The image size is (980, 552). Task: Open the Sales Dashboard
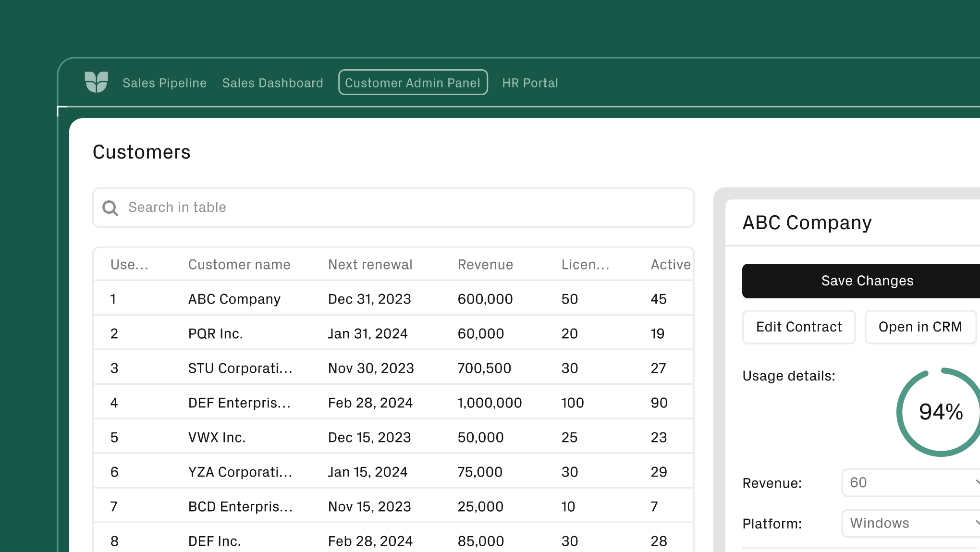272,82
